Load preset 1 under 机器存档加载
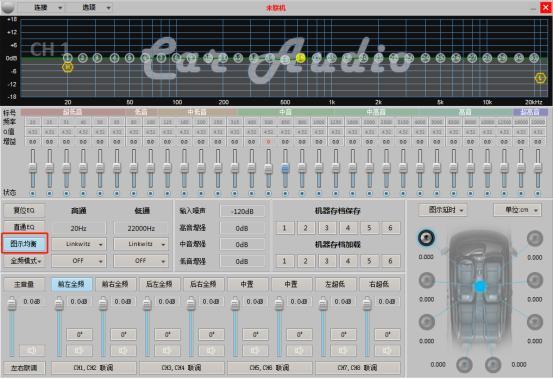This screenshot has width=553, height=379. [284, 261]
